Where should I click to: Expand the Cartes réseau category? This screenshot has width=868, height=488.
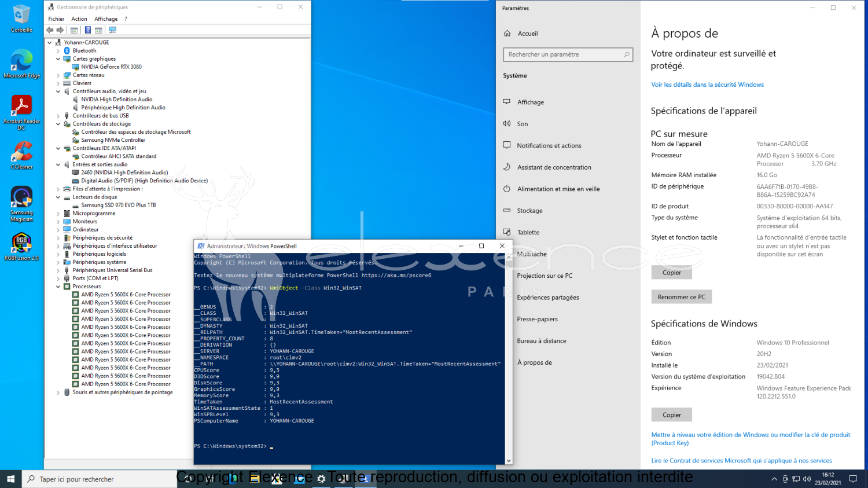[x=58, y=75]
